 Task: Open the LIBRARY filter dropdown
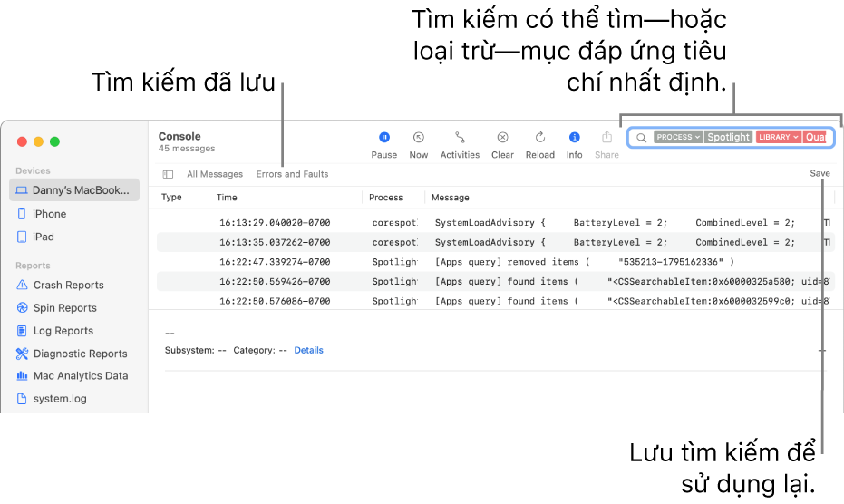(x=779, y=137)
